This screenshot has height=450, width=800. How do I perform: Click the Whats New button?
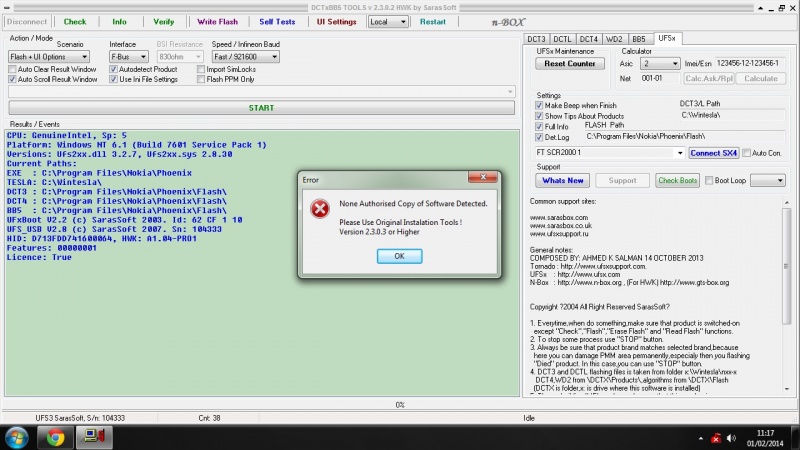[563, 181]
